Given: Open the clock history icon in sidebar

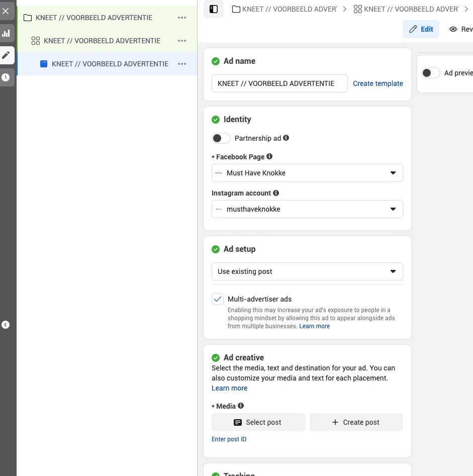Looking at the screenshot, I should (6, 77).
